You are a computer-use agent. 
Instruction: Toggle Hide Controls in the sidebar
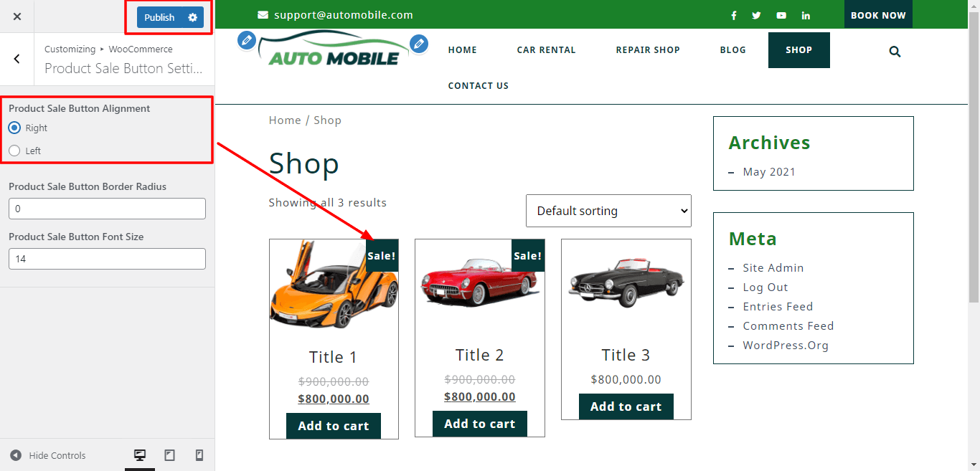48,455
